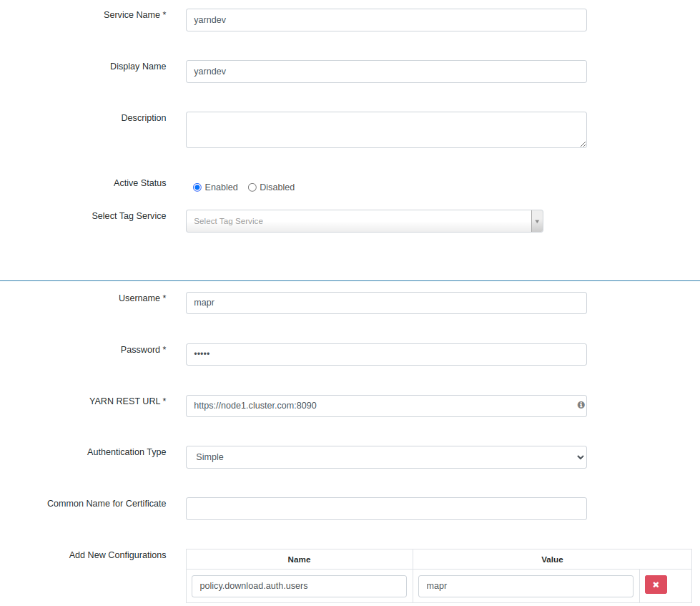Viewport: 700px width, 606px height.
Task: Click the Select Tag Service combo box
Action: tap(364, 221)
